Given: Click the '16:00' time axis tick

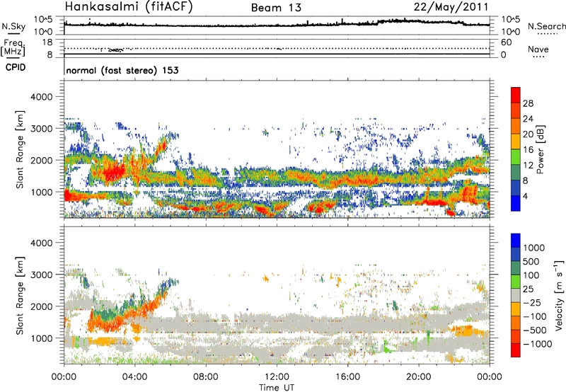Looking at the screenshot, I should pos(347,377).
